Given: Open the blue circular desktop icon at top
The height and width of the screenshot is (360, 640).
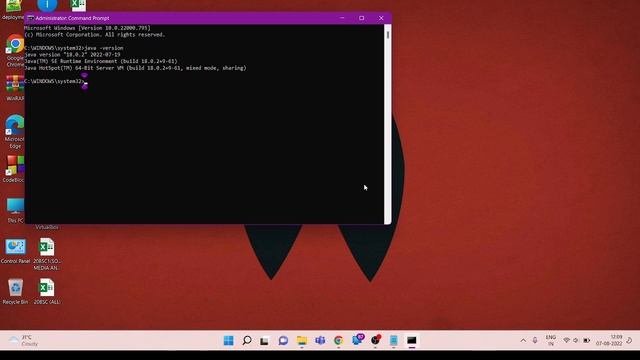Looking at the screenshot, I should point(47,5).
